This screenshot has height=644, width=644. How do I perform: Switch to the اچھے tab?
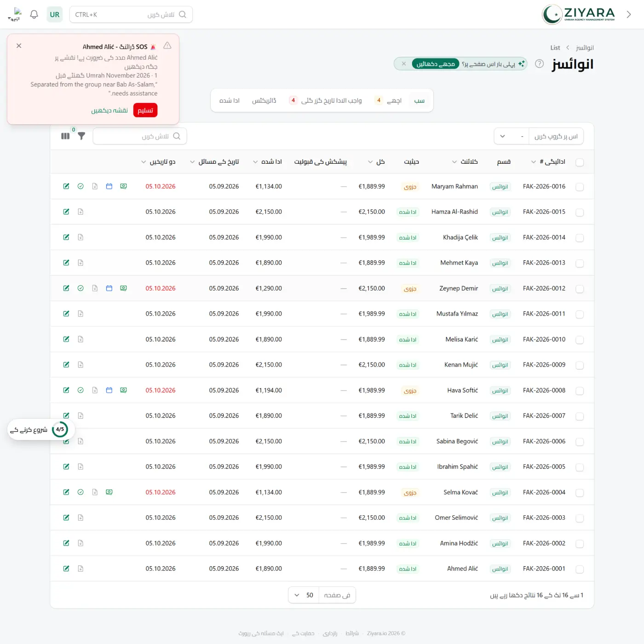pyautogui.click(x=389, y=100)
